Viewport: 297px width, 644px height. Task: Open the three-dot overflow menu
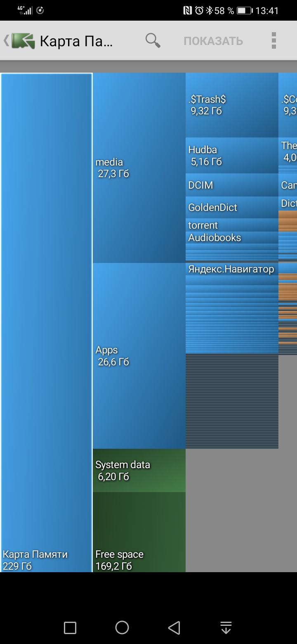coord(273,40)
